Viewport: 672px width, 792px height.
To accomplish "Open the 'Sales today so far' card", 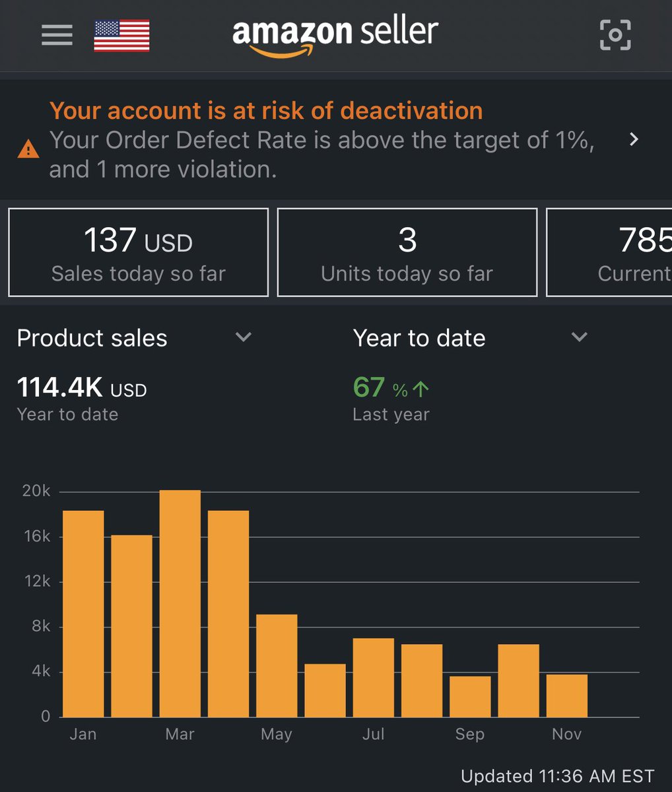I will pos(139,252).
